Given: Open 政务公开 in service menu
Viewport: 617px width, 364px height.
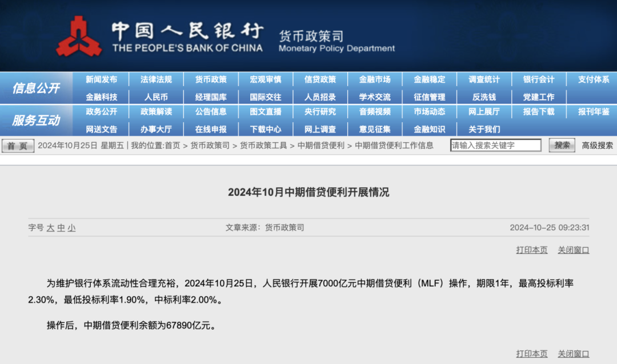Looking at the screenshot, I should click(102, 112).
